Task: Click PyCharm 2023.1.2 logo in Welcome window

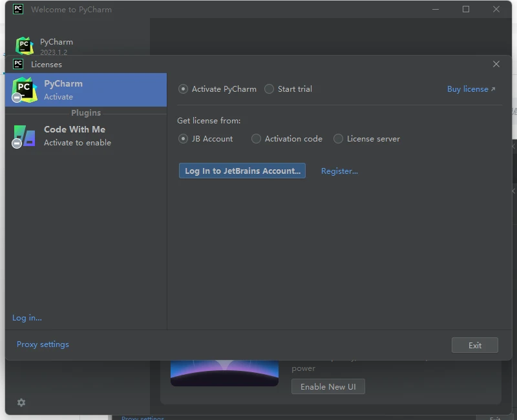Action: [x=25, y=46]
